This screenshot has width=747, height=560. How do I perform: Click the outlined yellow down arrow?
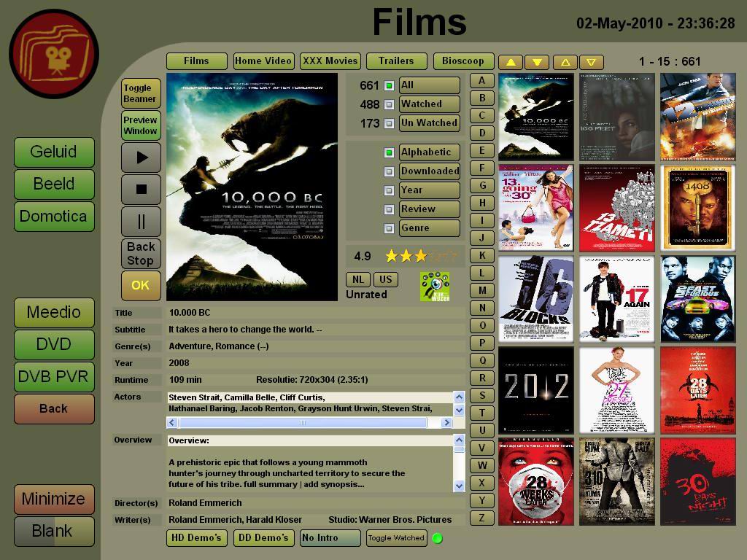tap(591, 63)
